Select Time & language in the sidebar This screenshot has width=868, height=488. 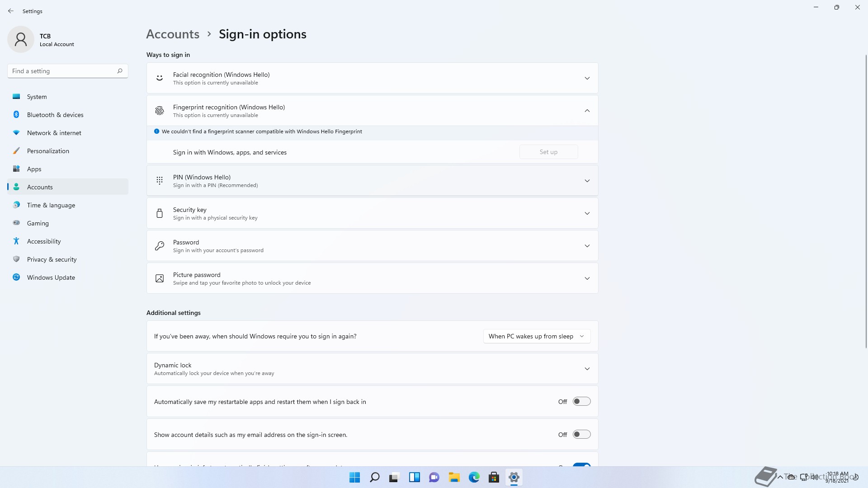click(x=68, y=205)
